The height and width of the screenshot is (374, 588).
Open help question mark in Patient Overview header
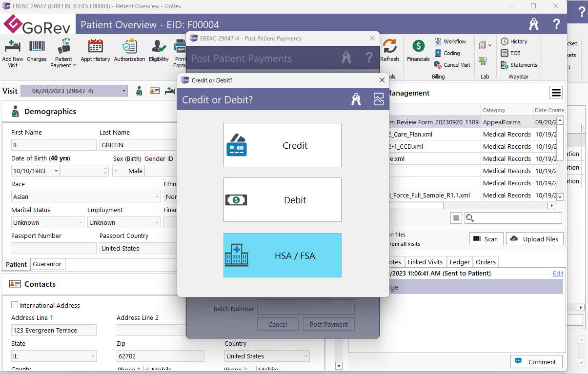tap(556, 24)
